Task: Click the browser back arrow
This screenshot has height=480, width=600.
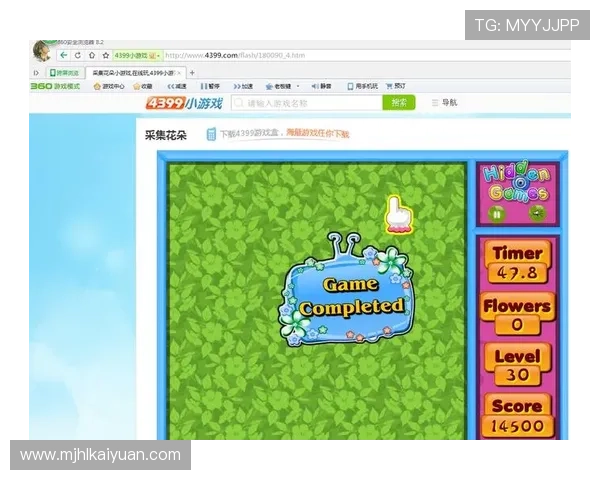Action: pyautogui.click(x=64, y=55)
